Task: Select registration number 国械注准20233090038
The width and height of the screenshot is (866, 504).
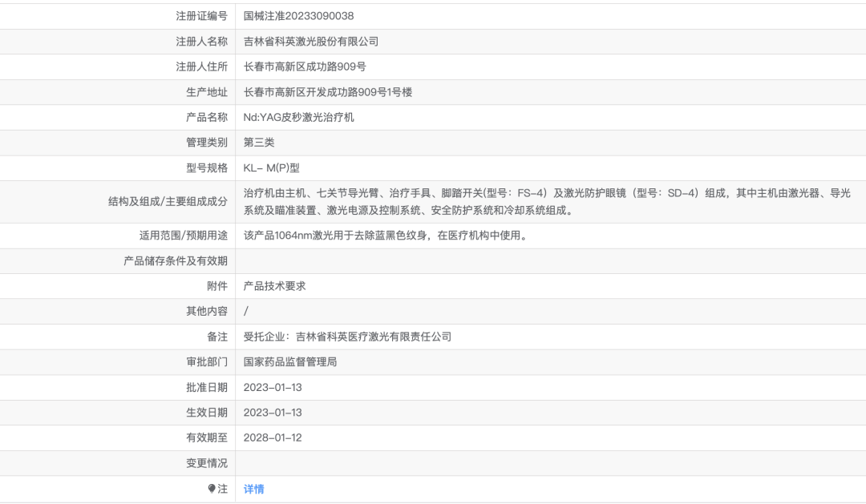Action: point(299,16)
